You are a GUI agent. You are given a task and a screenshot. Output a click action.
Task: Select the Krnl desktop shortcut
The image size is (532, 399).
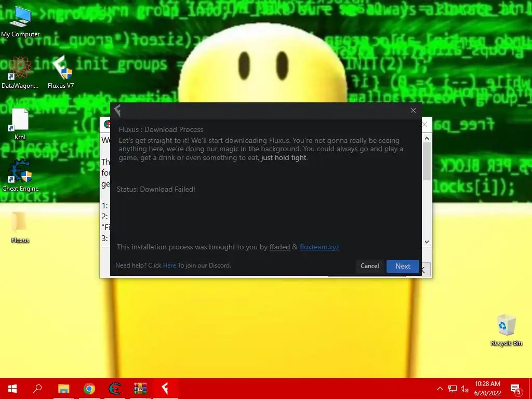point(20,124)
